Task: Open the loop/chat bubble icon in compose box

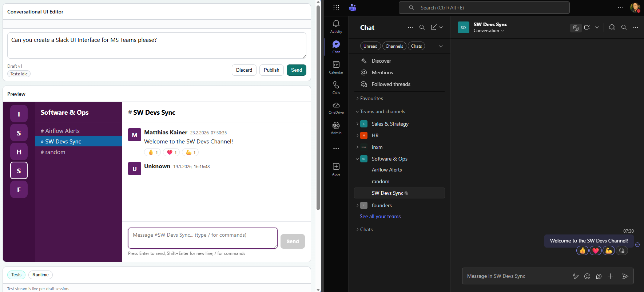Action: coord(599,276)
